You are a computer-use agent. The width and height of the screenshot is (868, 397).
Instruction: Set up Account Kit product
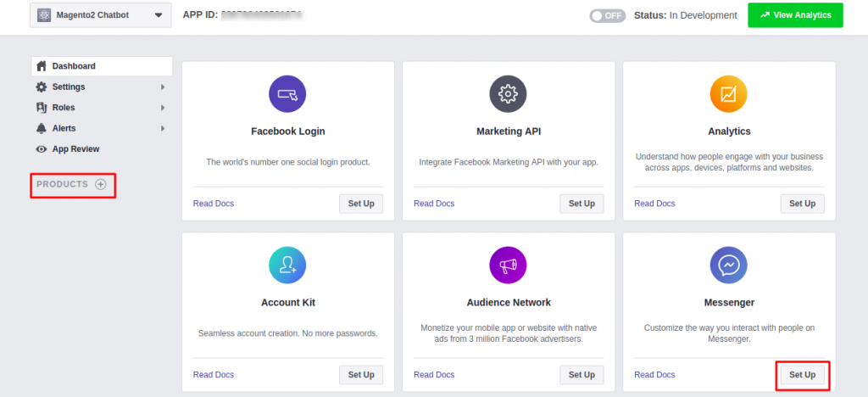point(361,375)
